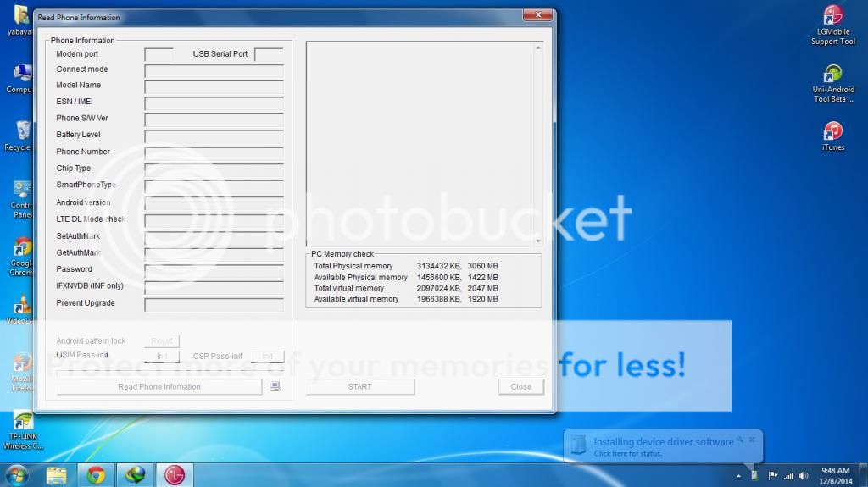The height and width of the screenshot is (487, 868).
Task: Click the LG app icon in taskbar
Action: tap(174, 475)
